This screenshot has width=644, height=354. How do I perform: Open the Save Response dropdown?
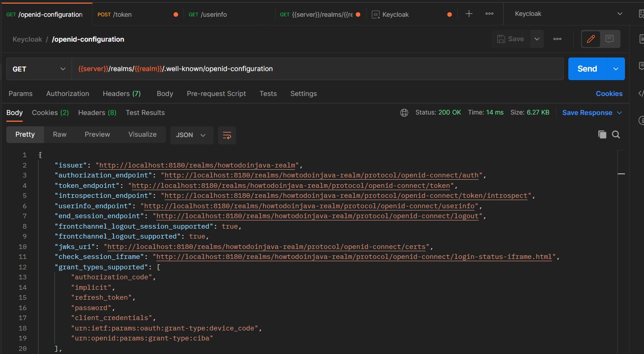pos(592,113)
